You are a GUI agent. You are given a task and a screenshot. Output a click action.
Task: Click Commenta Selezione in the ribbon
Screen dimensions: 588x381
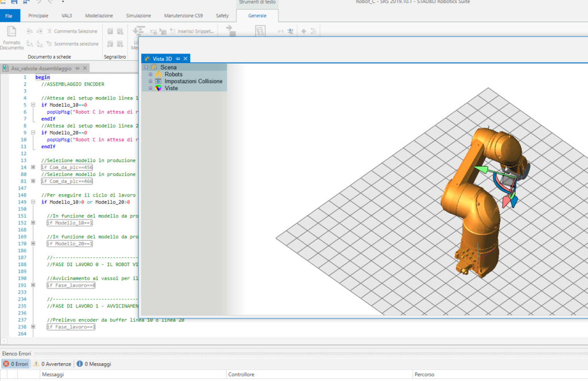coord(72,31)
